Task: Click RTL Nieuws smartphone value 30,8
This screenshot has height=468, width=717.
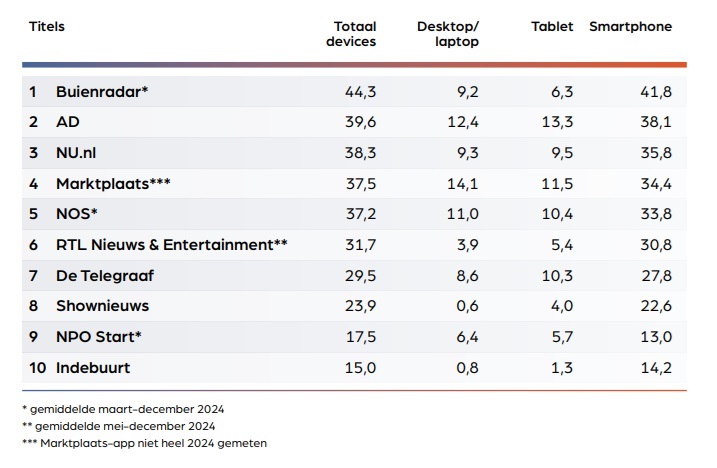Action: tap(656, 245)
